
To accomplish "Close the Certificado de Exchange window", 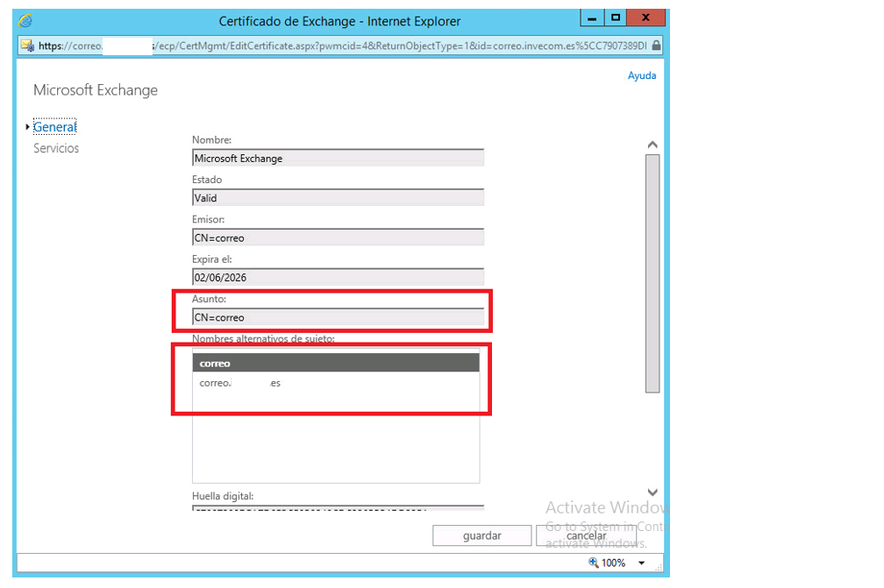I will coord(646,18).
